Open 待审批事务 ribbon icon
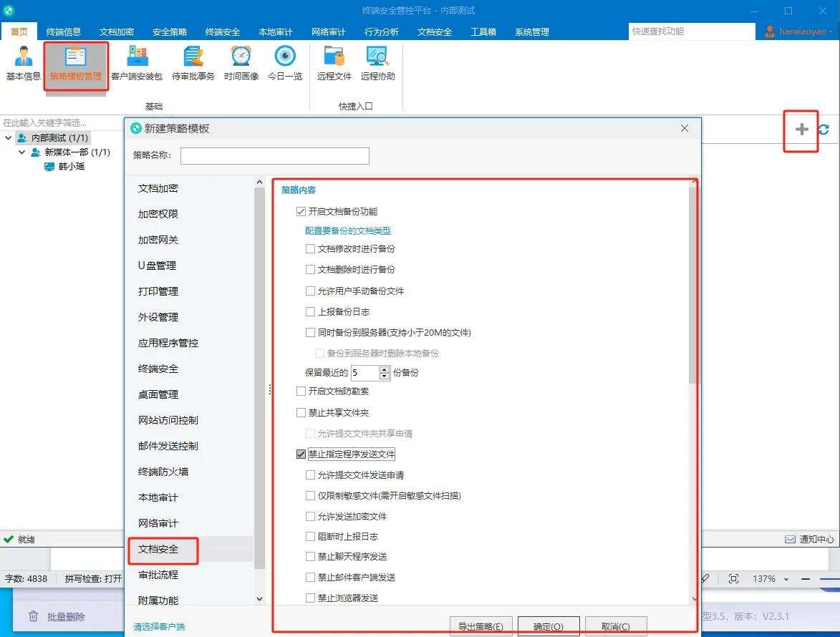Viewport: 840px width, 637px height. 193,64
